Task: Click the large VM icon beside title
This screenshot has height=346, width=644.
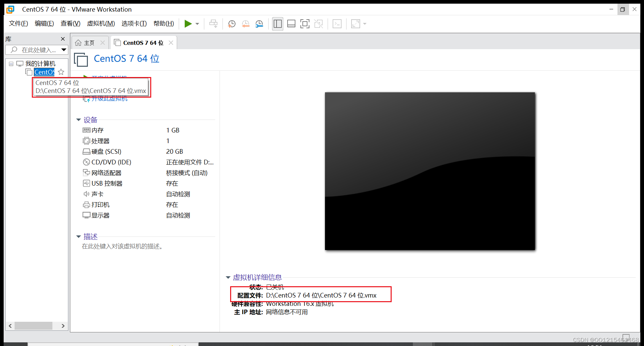Action: coord(81,60)
